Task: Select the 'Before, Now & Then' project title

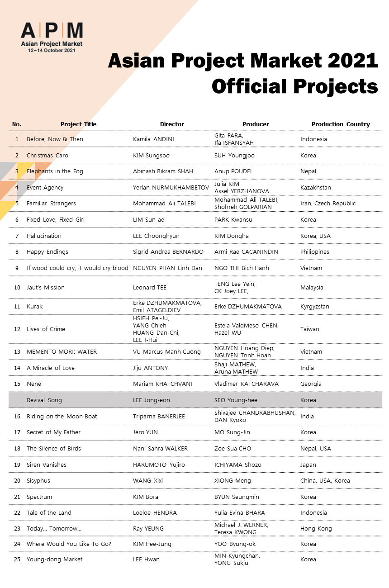Action: point(55,139)
